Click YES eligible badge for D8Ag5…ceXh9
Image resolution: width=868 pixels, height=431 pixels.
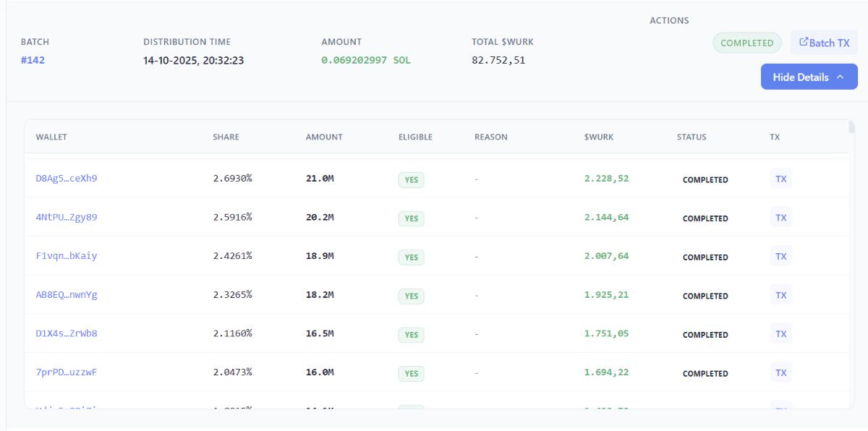click(411, 180)
